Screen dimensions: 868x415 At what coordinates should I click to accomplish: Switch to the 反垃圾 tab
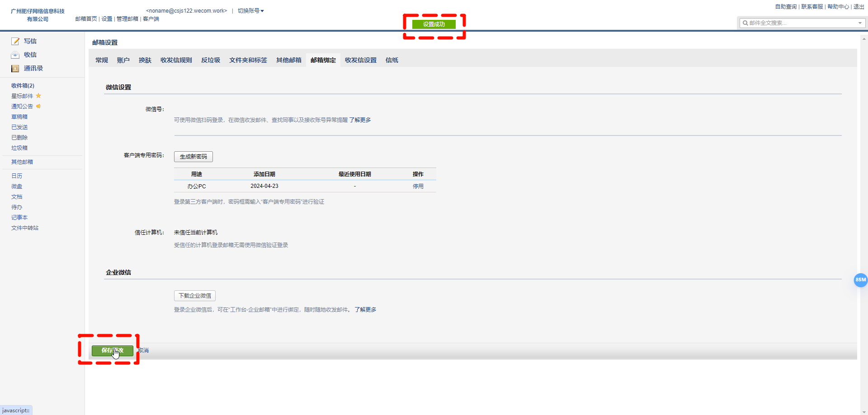click(211, 60)
